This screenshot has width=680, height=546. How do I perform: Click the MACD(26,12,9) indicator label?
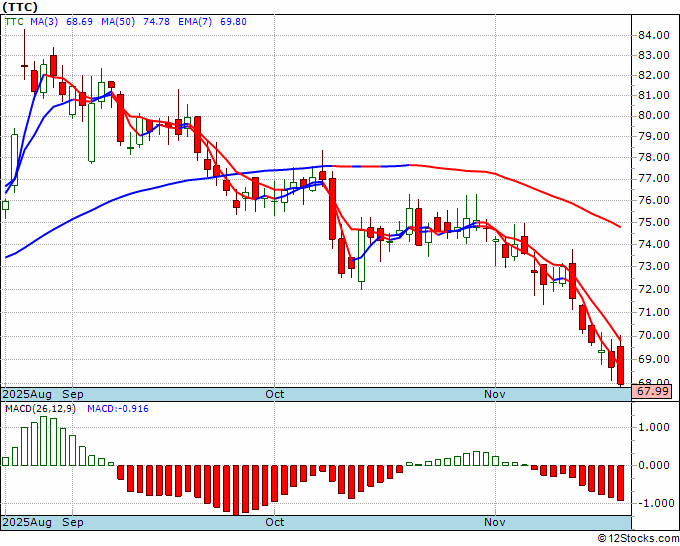pos(40,409)
